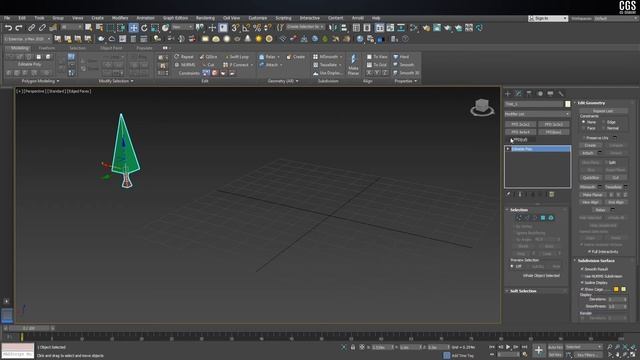Click the FFD(box) modifier button
The height and width of the screenshot is (360, 640).
[553, 132]
